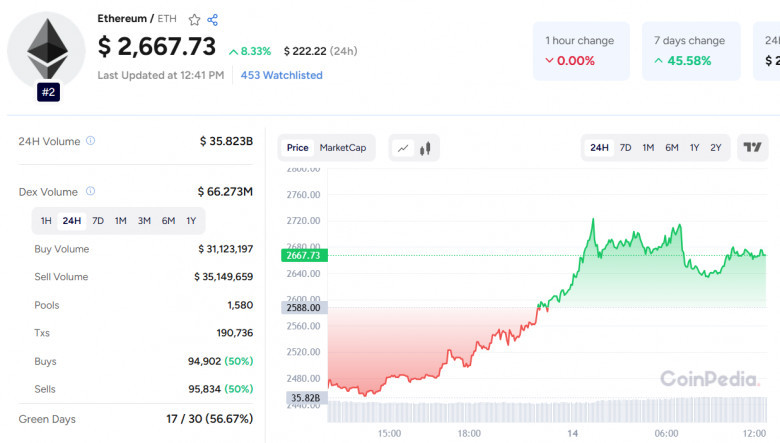Click the Ethereum logo image
Viewport: 780px width, 443px height.
(47, 49)
